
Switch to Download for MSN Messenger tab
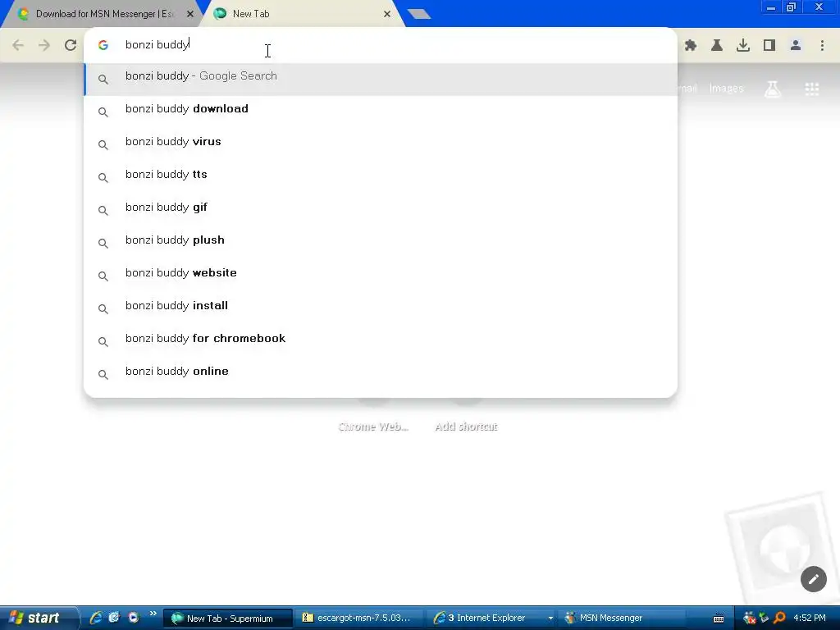(101, 14)
